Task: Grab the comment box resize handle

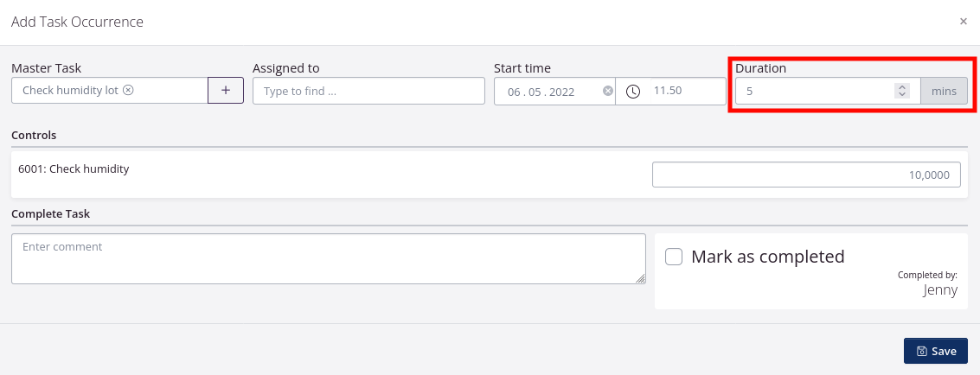Action: click(641, 279)
